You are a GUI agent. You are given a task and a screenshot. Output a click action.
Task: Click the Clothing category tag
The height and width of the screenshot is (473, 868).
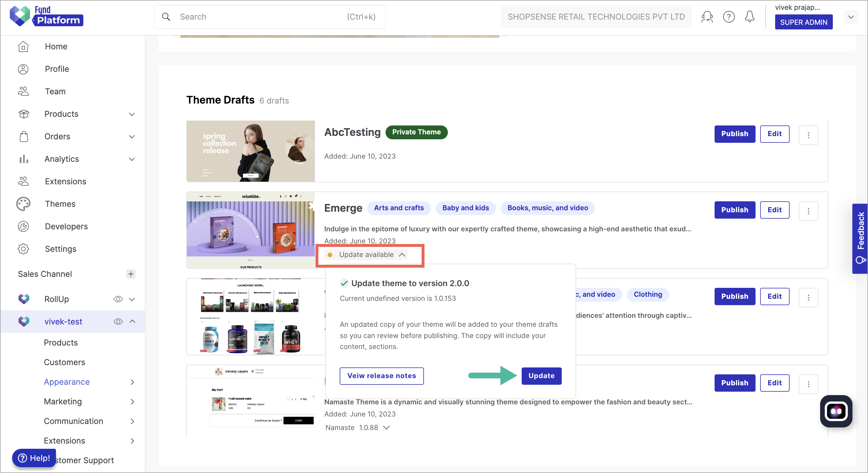click(x=648, y=294)
